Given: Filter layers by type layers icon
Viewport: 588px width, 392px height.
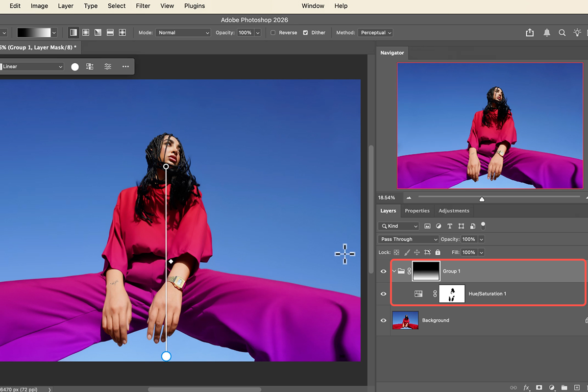Looking at the screenshot, I should (450, 226).
